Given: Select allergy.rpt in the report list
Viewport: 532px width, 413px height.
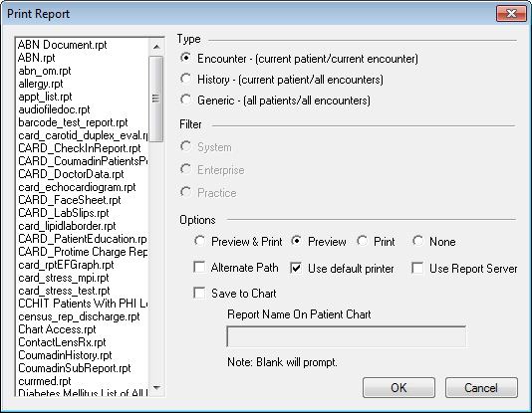Looking at the screenshot, I should pyautogui.click(x=83, y=84).
